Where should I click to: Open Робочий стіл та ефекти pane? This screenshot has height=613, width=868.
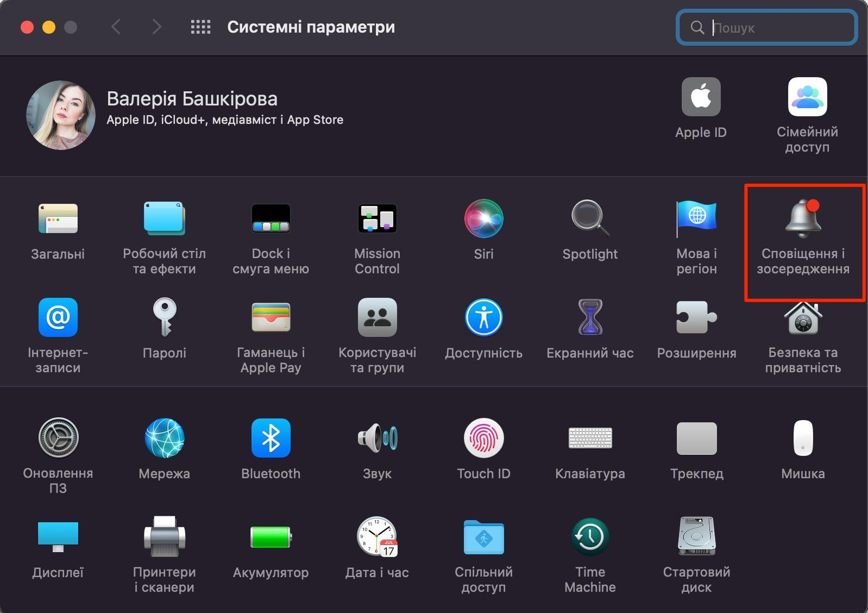point(164,218)
